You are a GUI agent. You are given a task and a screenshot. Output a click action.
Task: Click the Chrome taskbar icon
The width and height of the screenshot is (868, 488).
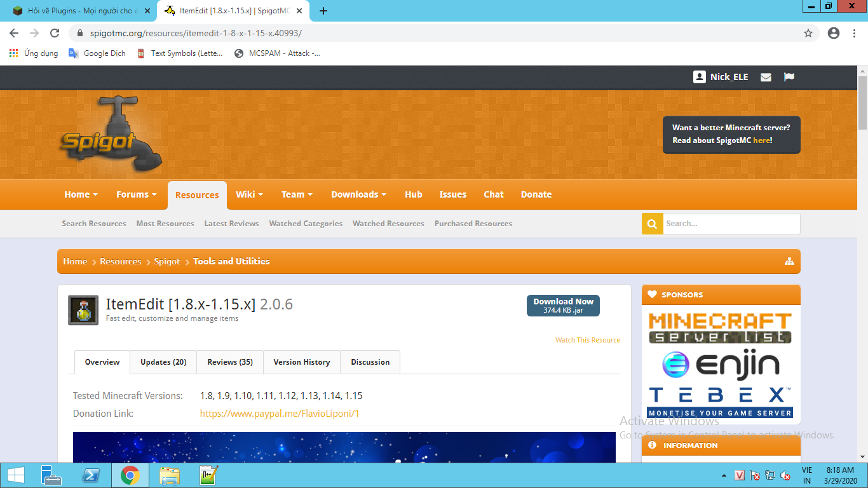(x=130, y=475)
